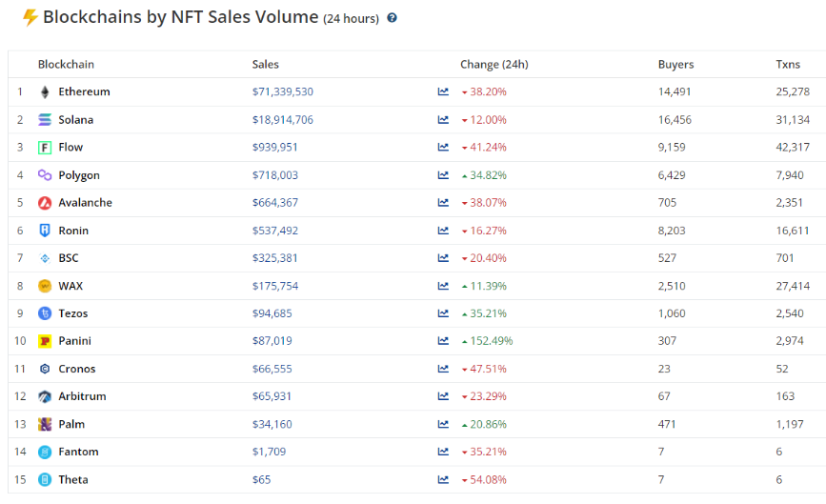Click the Fantom circle logo
The height and width of the screenshot is (504, 826).
tap(45, 452)
